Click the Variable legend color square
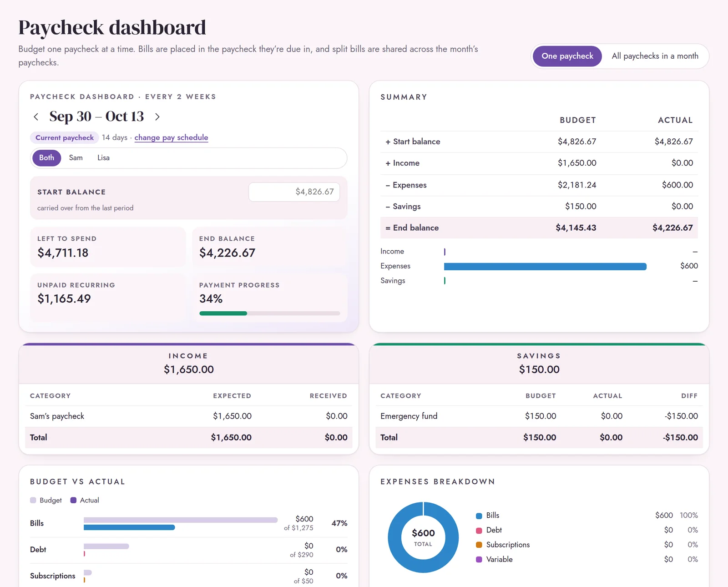The width and height of the screenshot is (728, 587). pos(479,559)
